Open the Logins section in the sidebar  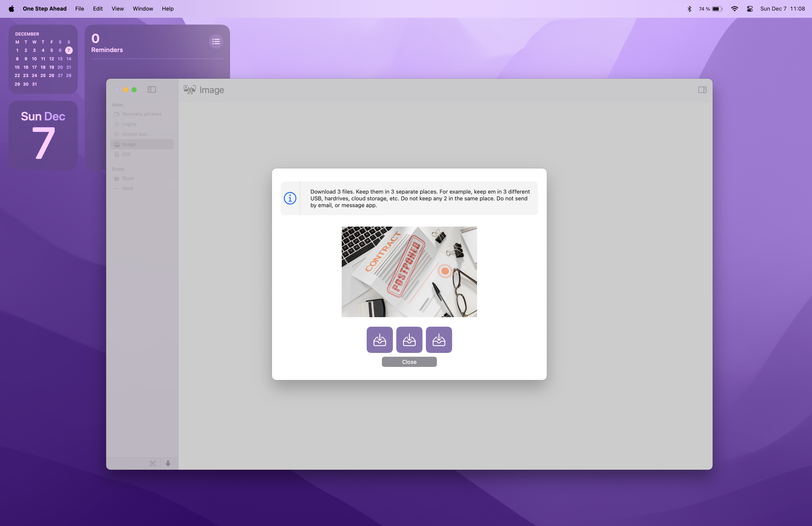129,124
